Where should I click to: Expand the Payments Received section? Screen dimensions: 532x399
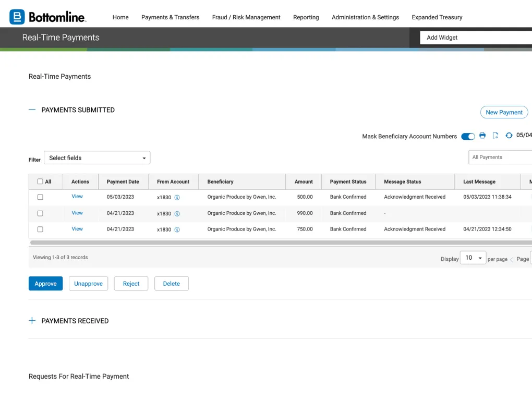pyautogui.click(x=32, y=321)
